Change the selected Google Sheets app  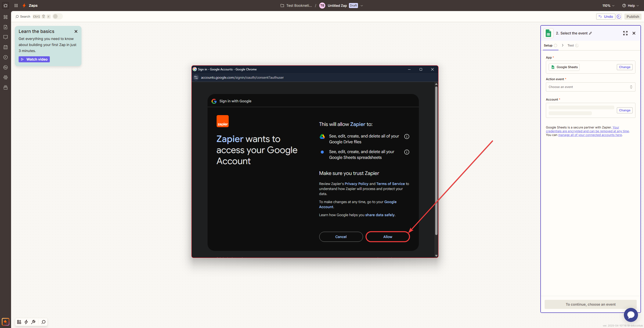click(x=625, y=67)
